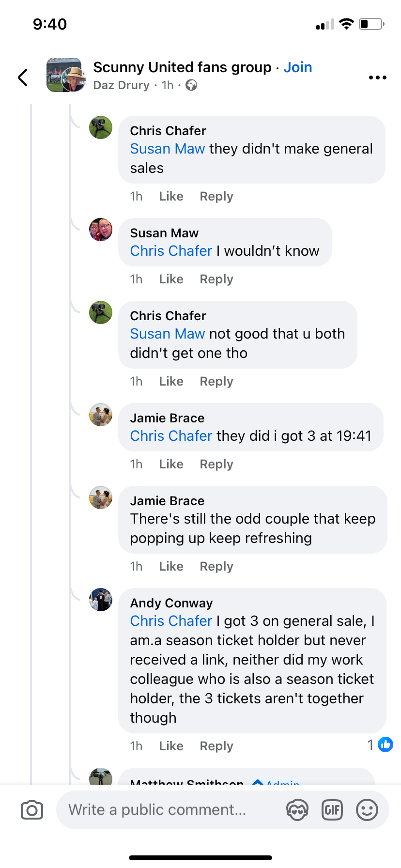The image size is (401, 868).
Task: Open Daz Drury's profile name
Action: (x=121, y=85)
